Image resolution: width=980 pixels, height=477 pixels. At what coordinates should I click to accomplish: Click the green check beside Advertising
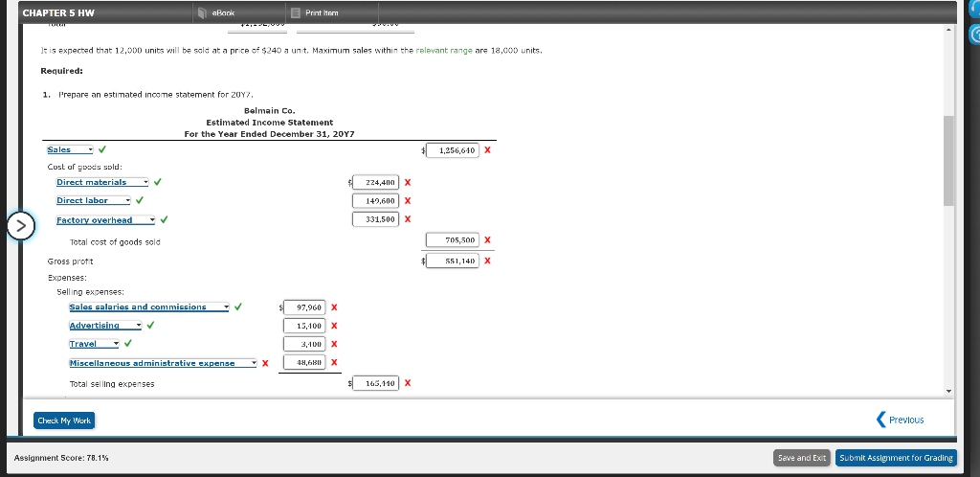point(150,326)
